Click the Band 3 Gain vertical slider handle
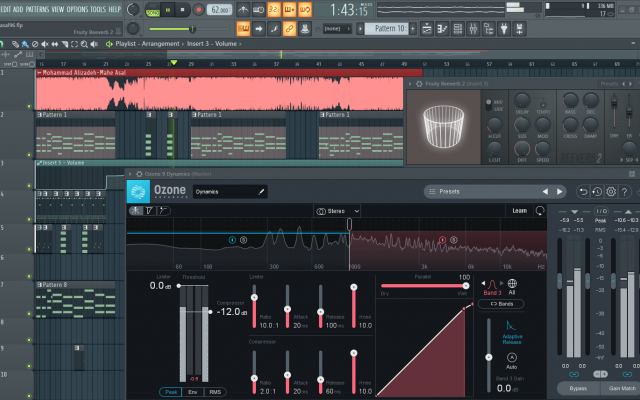This screenshot has height=400, width=640. coord(489,358)
